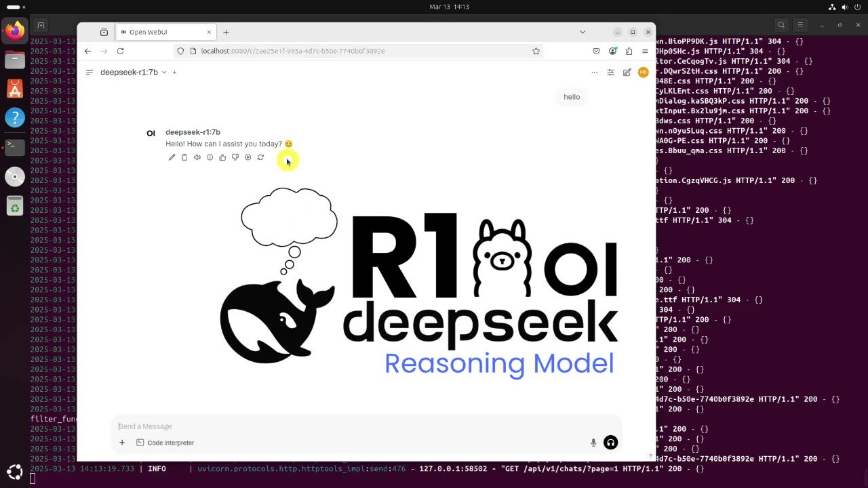868x488 pixels.
Task: Click the Activities pill in the top bar
Action: tap(14, 7)
